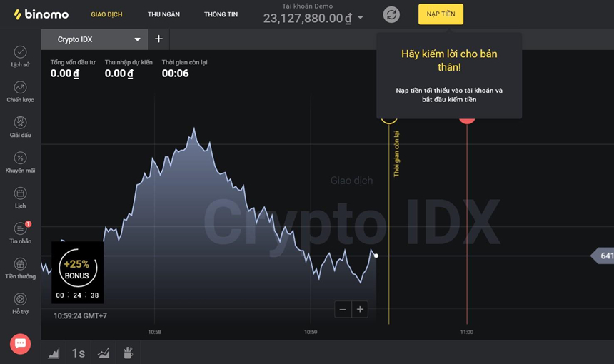Go to the THU NGÂN menu
The height and width of the screenshot is (364, 614).
163,14
